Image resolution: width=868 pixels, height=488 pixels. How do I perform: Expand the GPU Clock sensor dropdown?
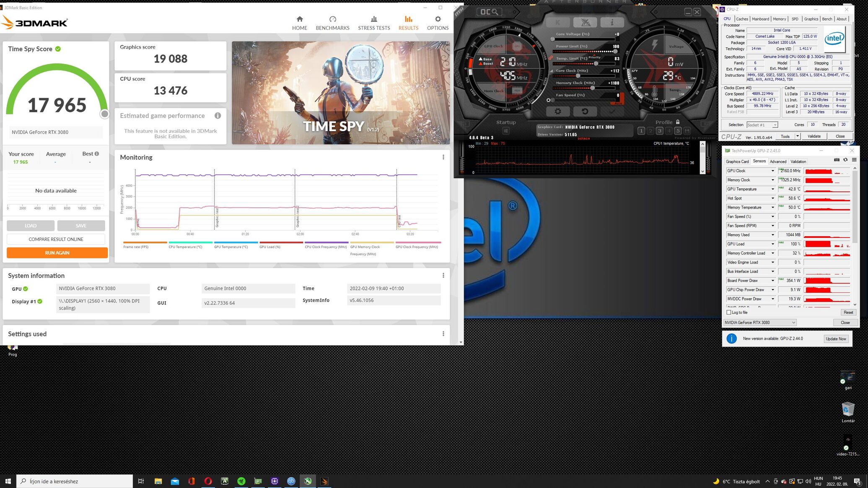[772, 171]
